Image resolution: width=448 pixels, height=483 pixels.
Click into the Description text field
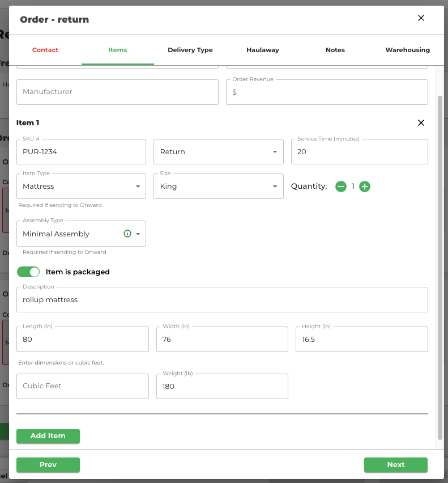[x=222, y=299]
